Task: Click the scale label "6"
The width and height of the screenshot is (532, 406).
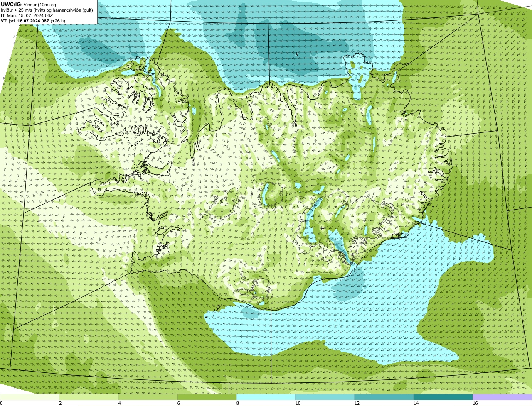Action: pos(178,403)
